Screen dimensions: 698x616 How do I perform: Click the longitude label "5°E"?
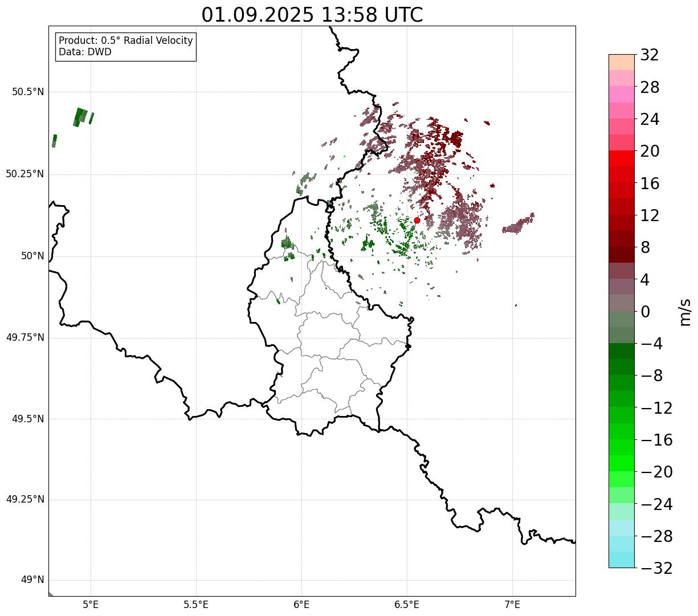(x=91, y=605)
